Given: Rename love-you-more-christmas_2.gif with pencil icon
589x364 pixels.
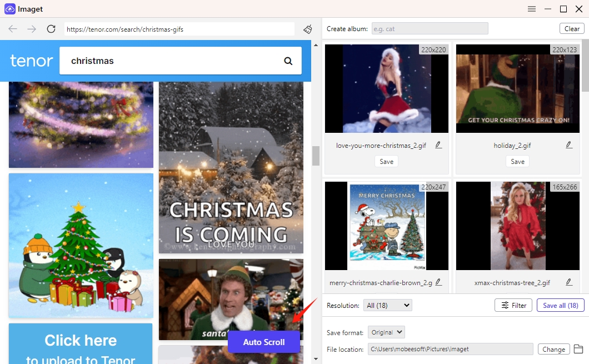Looking at the screenshot, I should point(438,145).
